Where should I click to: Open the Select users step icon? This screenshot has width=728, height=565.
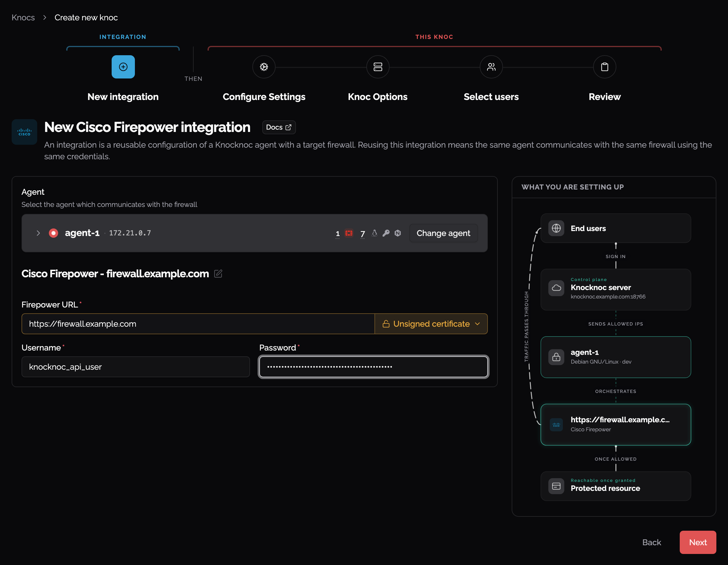click(x=491, y=67)
